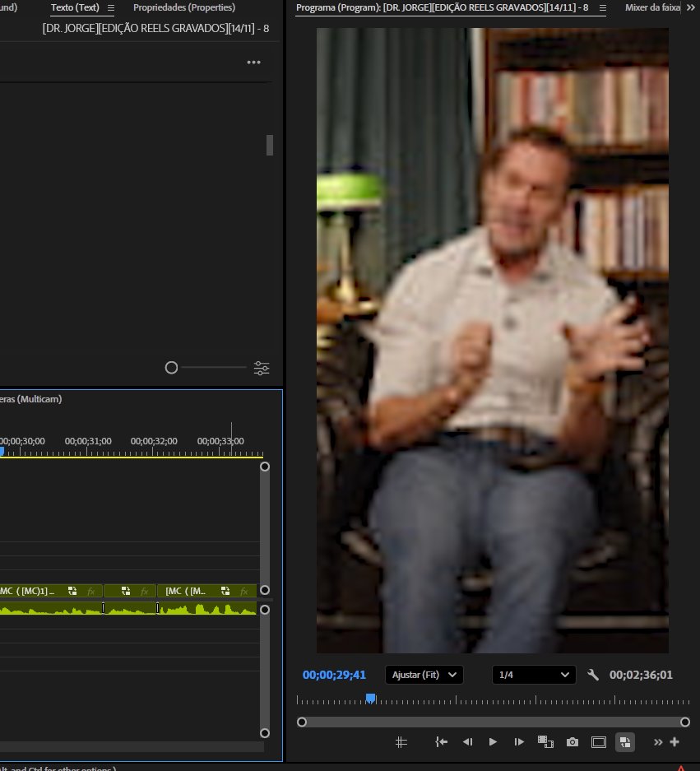Open the filter sliders icon in Text panel
This screenshot has height=771, width=700.
click(262, 368)
